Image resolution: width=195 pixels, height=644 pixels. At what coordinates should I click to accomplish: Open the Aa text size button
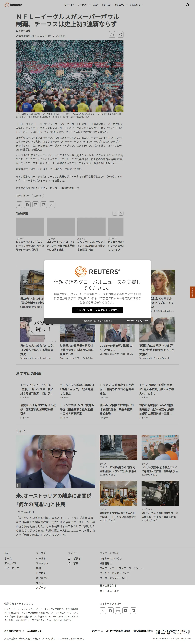coord(112,34)
